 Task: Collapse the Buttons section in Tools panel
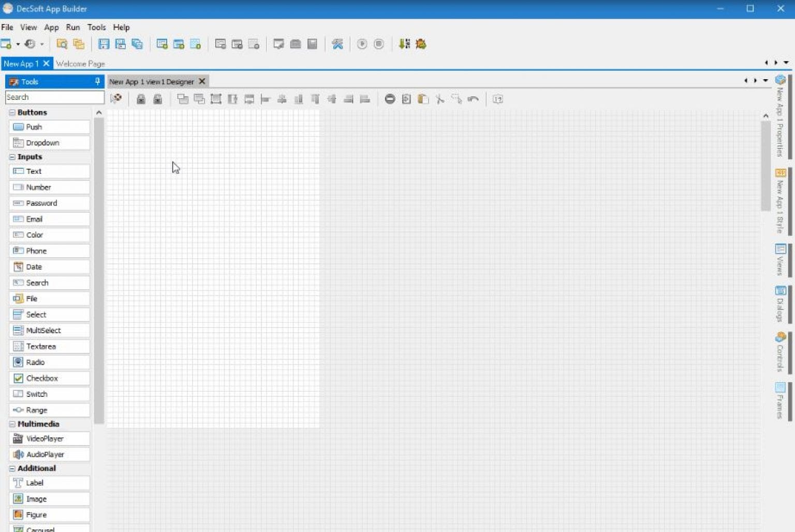tap(12, 112)
